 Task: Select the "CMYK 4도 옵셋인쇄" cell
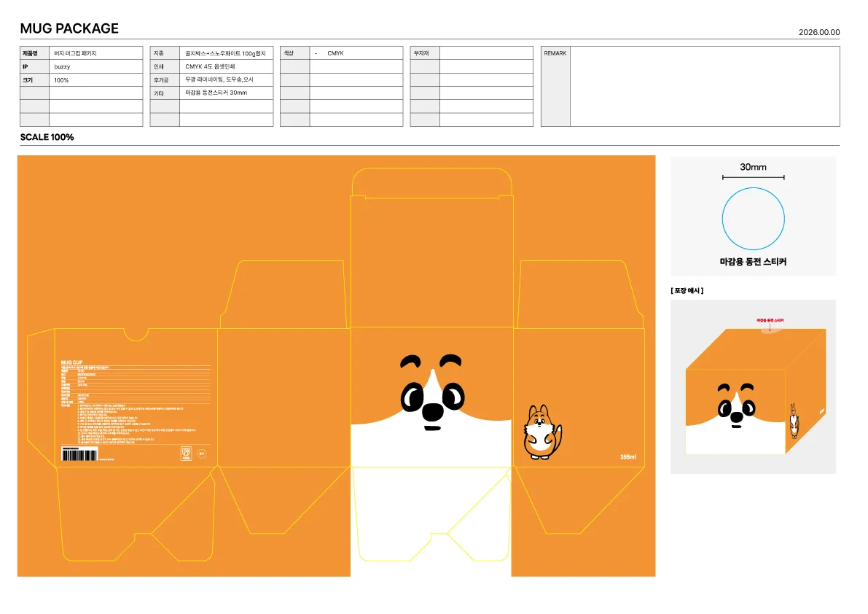coord(227,66)
